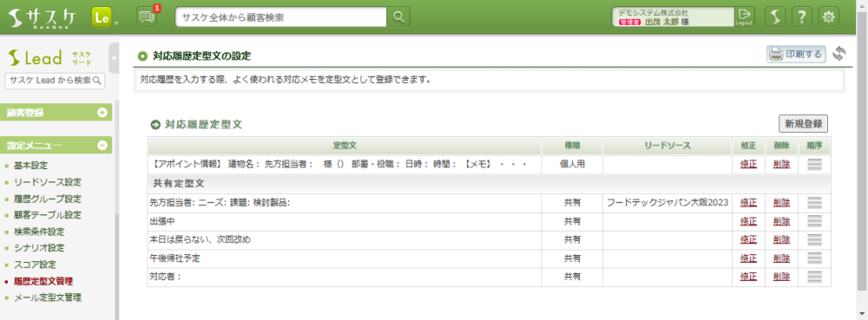The height and width of the screenshot is (320, 868).
Task: Click 修正 for the 対応者 row
Action: pos(748,277)
